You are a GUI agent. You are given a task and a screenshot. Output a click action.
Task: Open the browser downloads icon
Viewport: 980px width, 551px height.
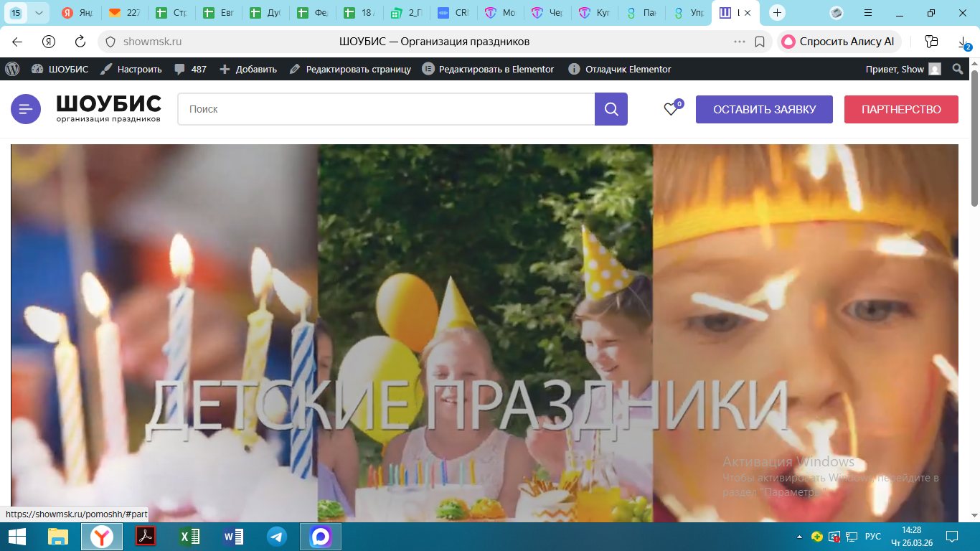[x=963, y=43]
